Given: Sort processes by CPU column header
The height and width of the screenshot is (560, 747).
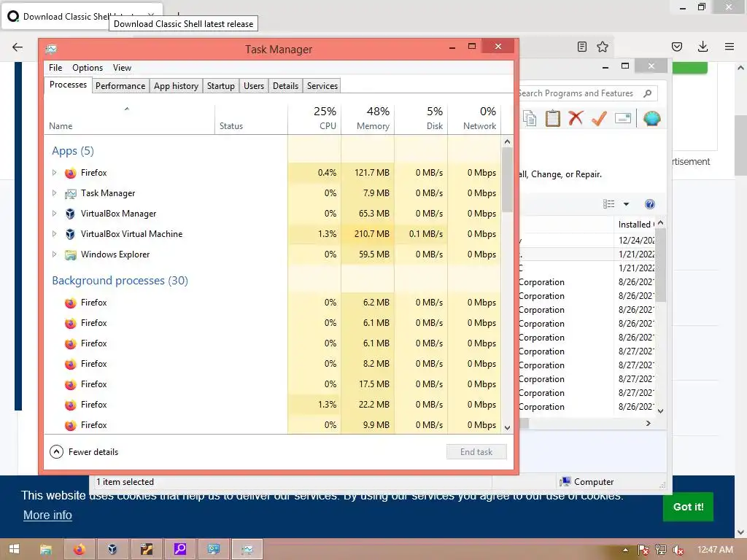Looking at the screenshot, I should click(314, 118).
